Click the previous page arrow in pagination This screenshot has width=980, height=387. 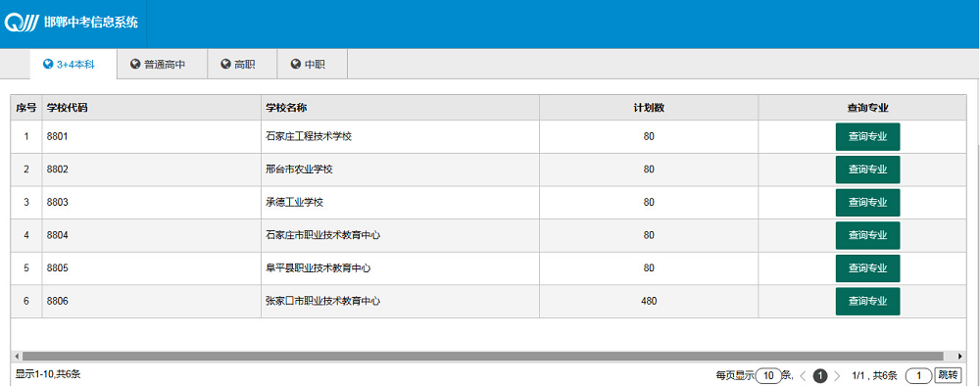(804, 376)
